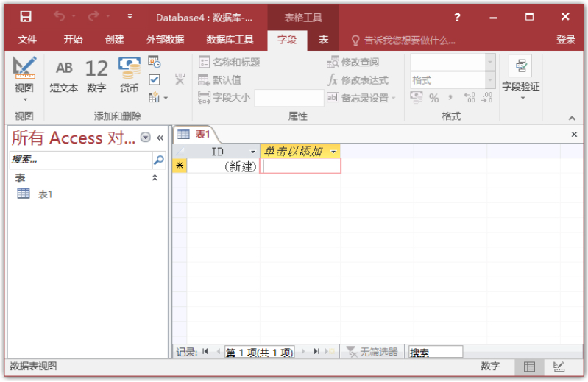Viewport: 588px width, 382px height.
Task: Switch to Datasheet view status icon
Action: (529, 367)
